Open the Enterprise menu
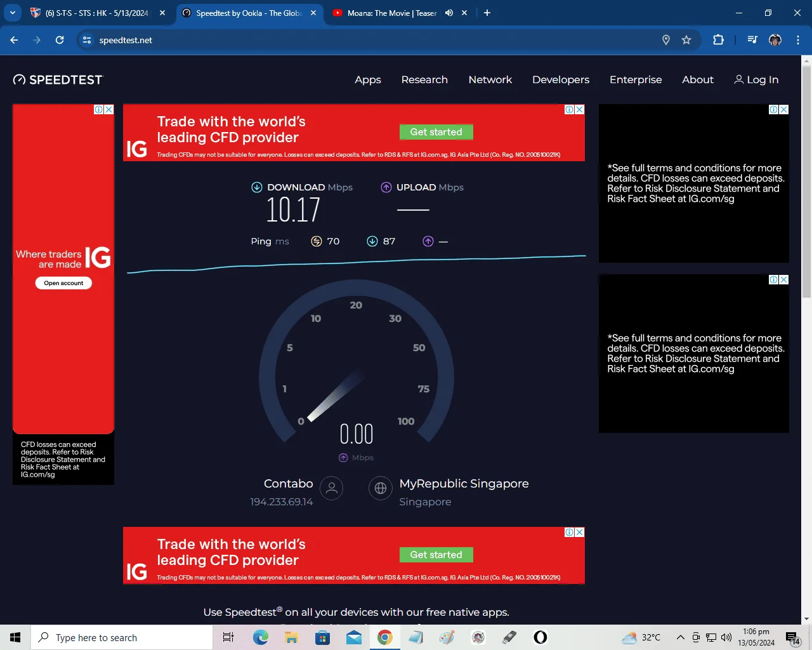Screen dimensions: 812x650 [636, 79]
